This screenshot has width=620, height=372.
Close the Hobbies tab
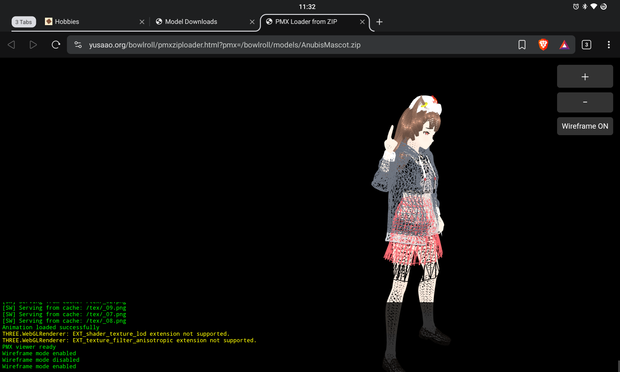pyautogui.click(x=142, y=22)
